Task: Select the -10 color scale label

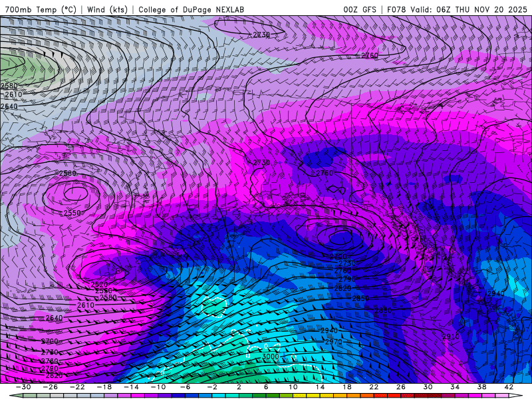Action: click(x=158, y=387)
